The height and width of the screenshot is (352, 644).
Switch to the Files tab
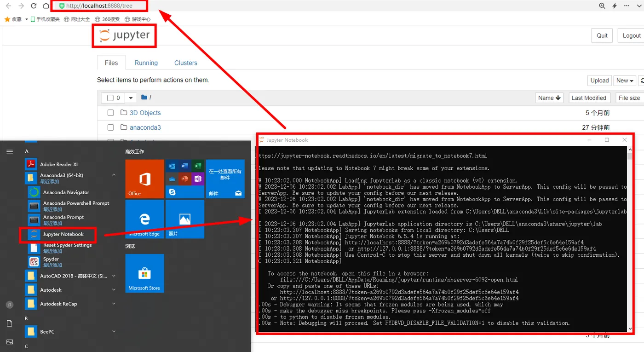[111, 63]
